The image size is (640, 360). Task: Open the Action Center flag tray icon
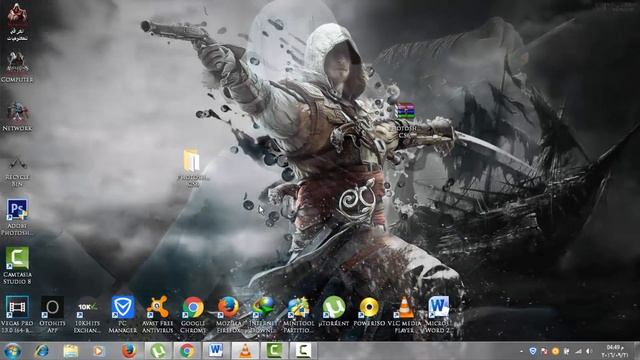tap(544, 351)
